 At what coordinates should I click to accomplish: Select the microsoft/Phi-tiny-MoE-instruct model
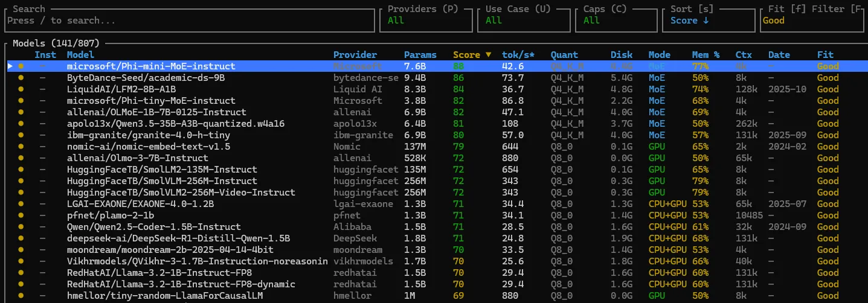click(x=151, y=101)
